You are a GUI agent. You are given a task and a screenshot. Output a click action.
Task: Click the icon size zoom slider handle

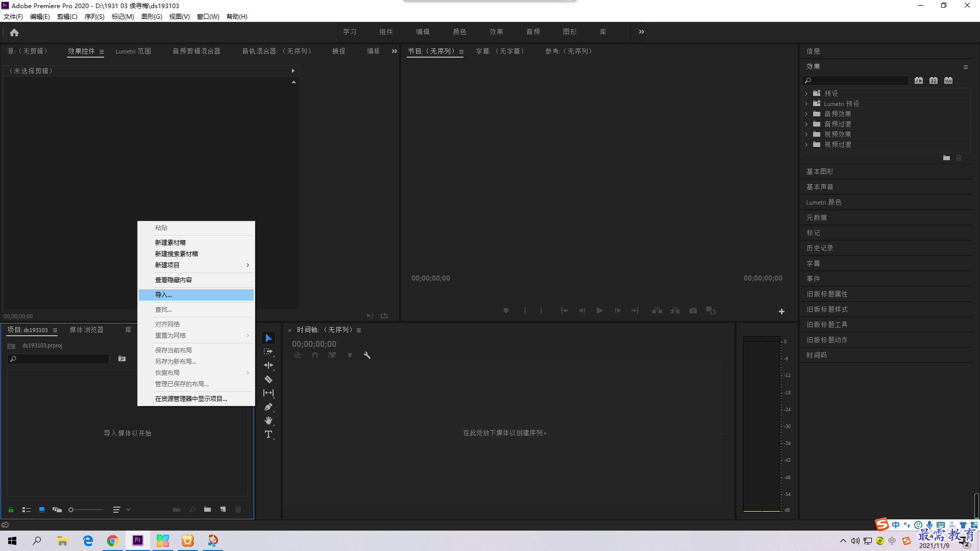[71, 509]
